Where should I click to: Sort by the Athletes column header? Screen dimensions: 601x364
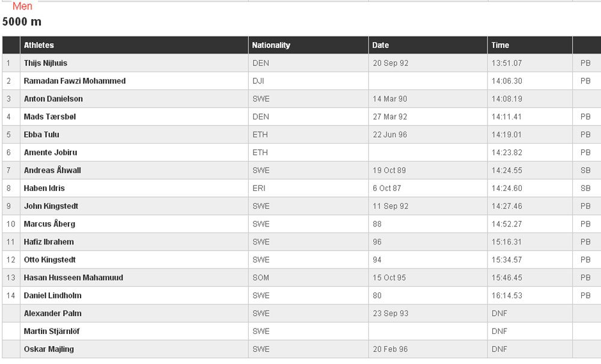coord(38,45)
